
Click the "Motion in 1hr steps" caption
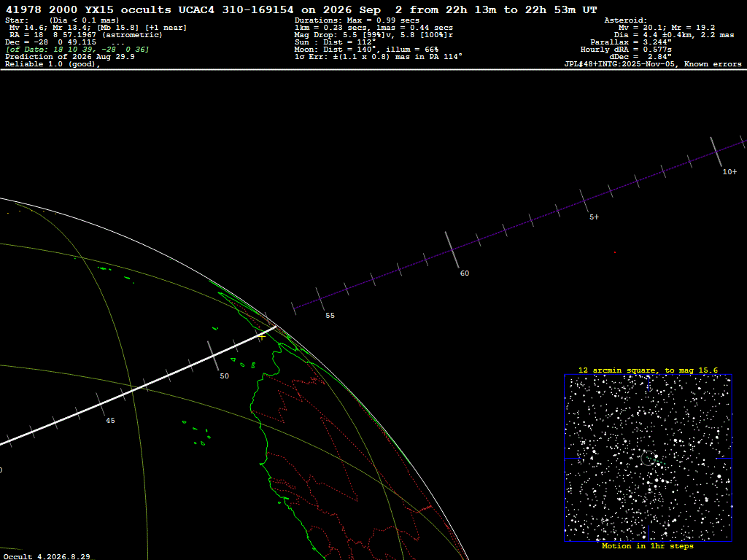pyautogui.click(x=648, y=545)
